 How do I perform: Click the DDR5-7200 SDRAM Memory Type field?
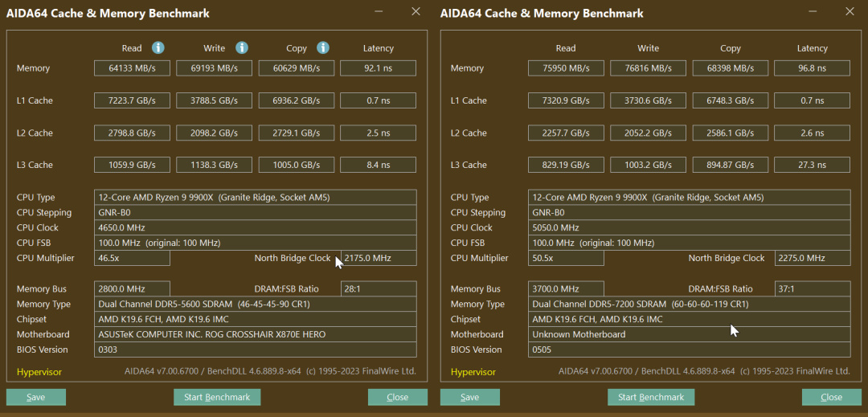(690, 305)
